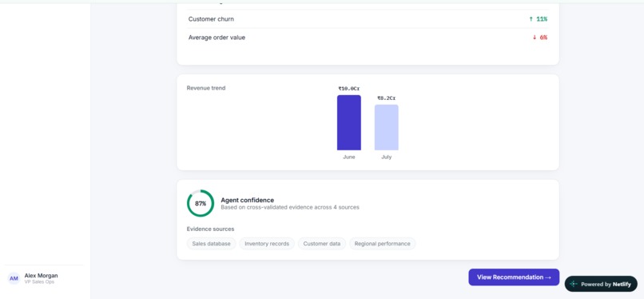Click the July axis label
The width and height of the screenshot is (644, 299).
click(387, 157)
